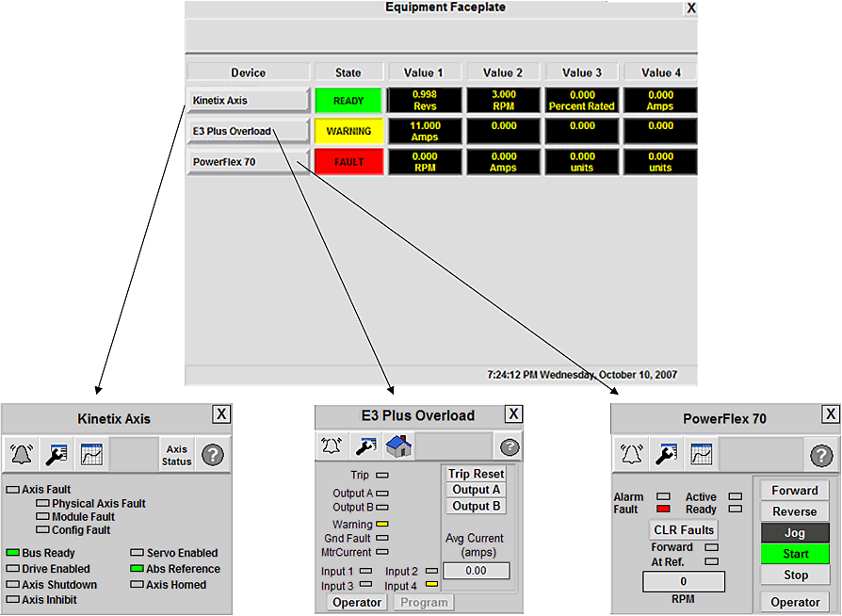This screenshot has height=616, width=842.
Task: Click the Reverse button in PowerFlex 70
Action: tap(795, 511)
